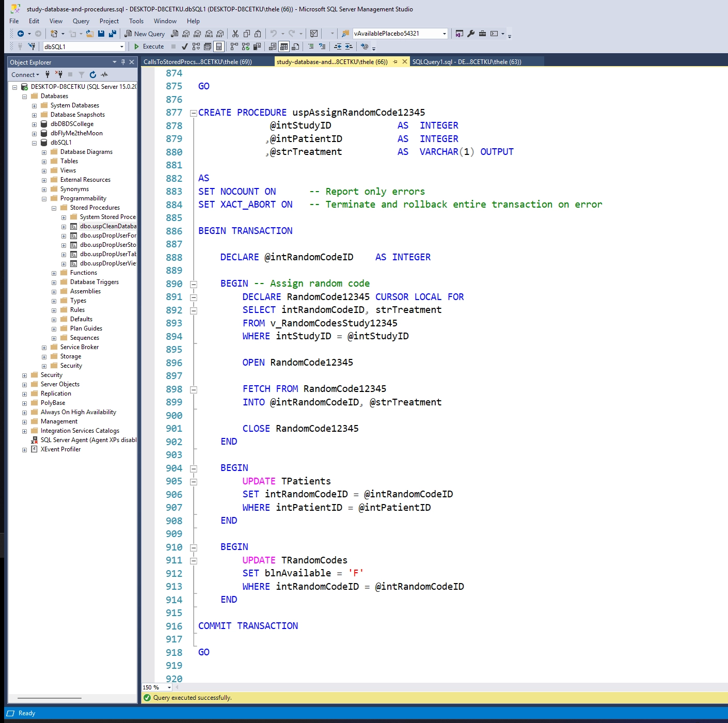Click the Results to Grid icon
Screen dimensions: 728x723
(283, 46)
